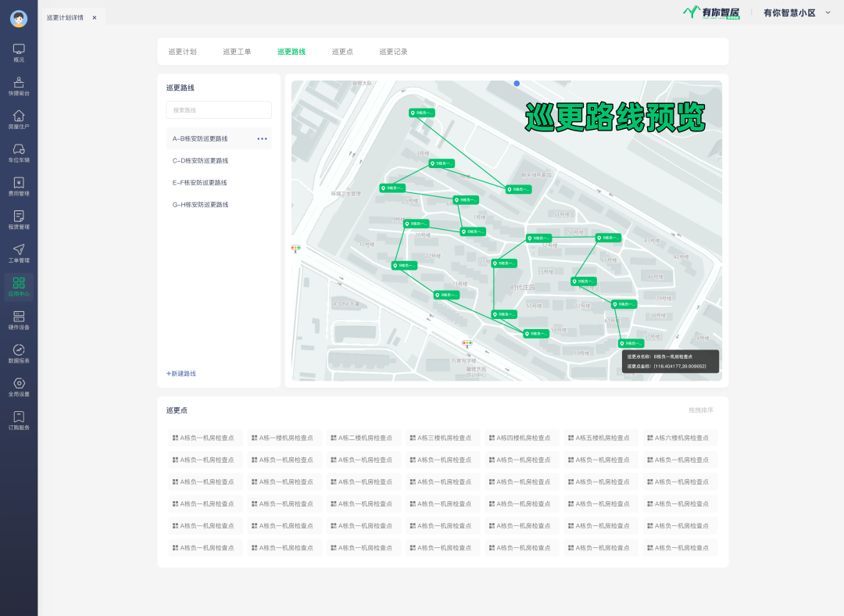Open more options for A–B栋安防巡更路线
Screen dimensions: 844x616
[262, 139]
